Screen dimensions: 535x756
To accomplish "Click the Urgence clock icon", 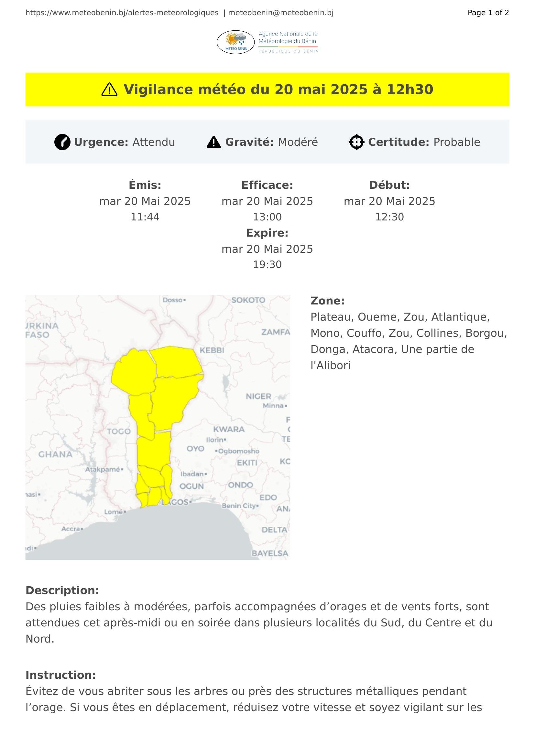I will pos(62,142).
